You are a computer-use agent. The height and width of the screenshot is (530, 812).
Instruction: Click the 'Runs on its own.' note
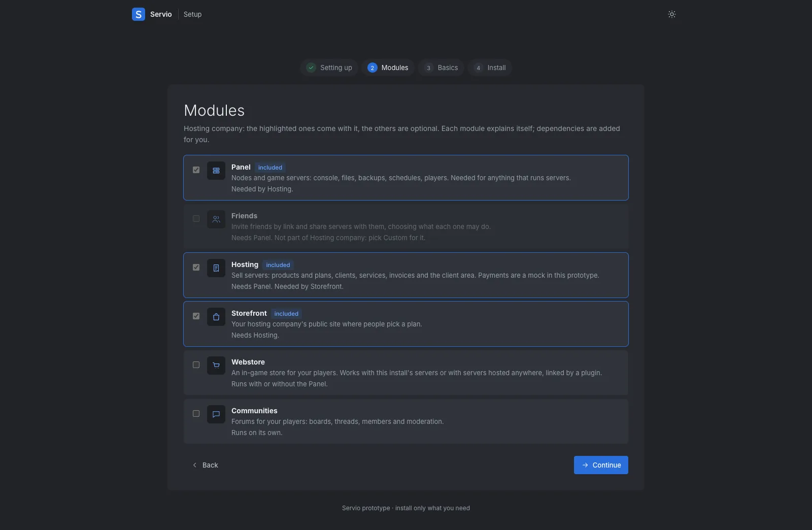pyautogui.click(x=257, y=433)
